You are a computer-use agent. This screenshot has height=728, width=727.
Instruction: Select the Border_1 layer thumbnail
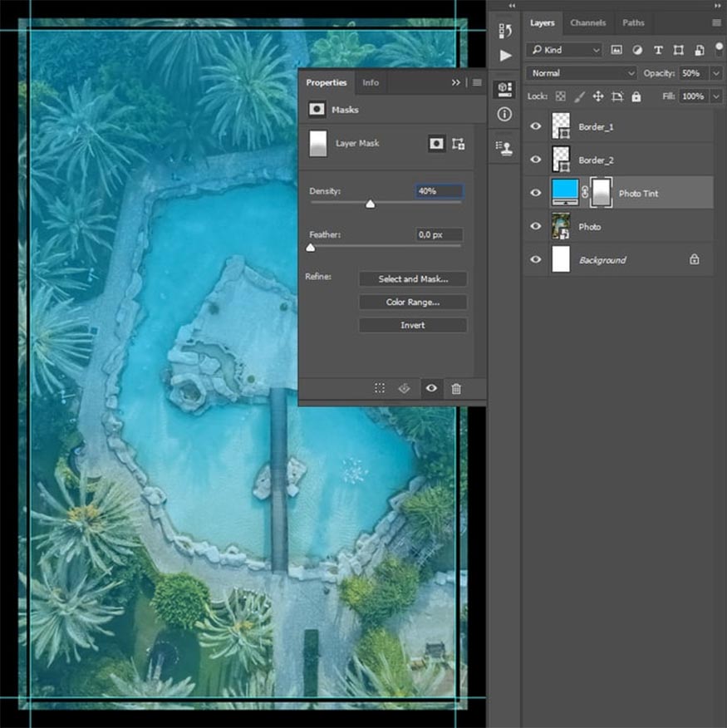point(561,125)
